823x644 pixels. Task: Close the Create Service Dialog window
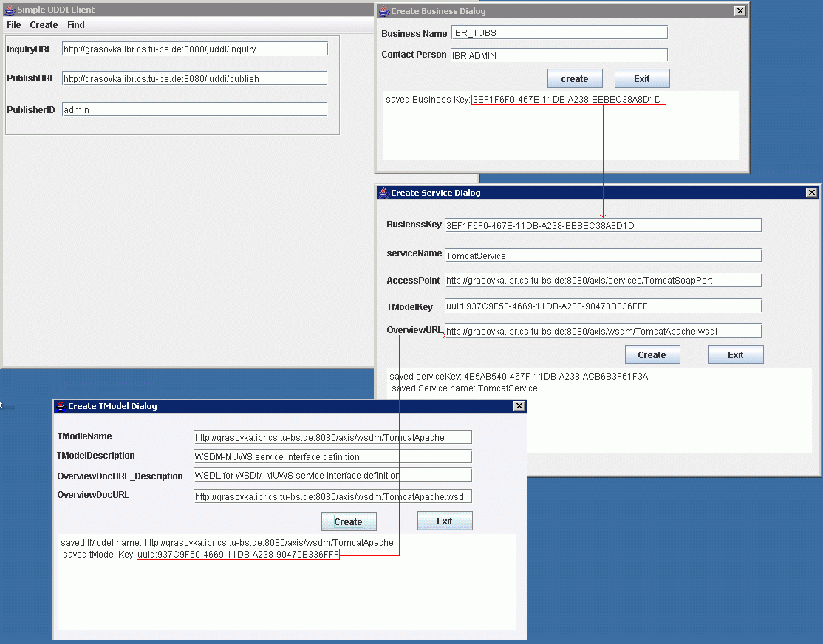(812, 193)
